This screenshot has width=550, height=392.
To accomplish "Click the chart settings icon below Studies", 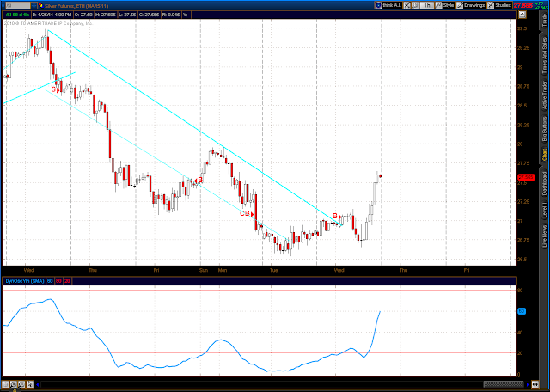I will click(522, 15).
